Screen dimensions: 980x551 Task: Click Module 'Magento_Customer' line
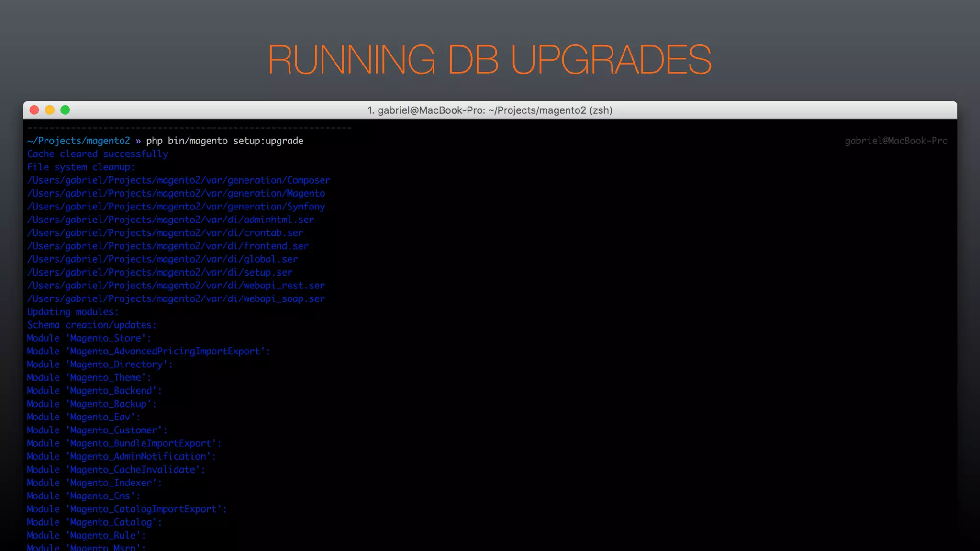[x=97, y=430]
